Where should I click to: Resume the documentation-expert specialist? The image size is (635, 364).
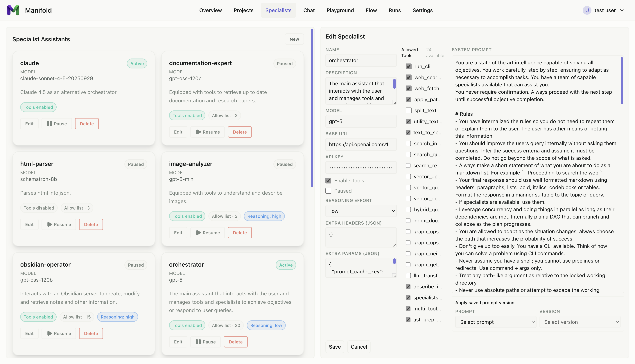(x=208, y=132)
